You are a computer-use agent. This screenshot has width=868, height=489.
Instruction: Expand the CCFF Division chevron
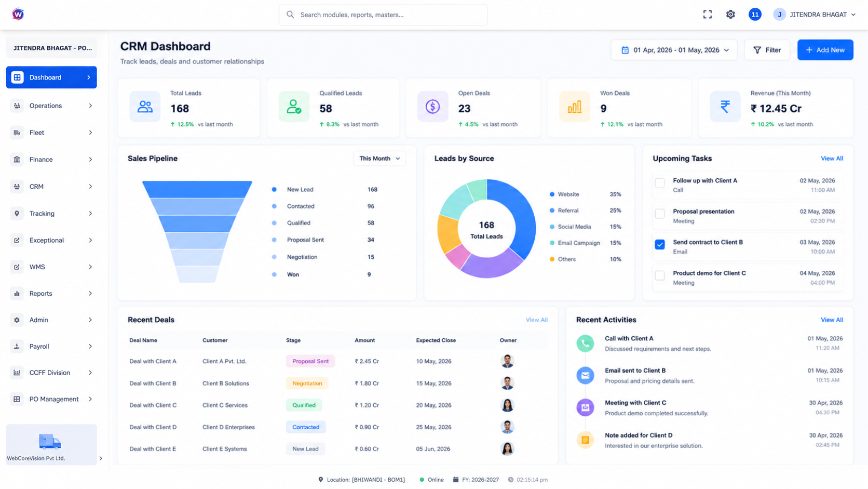90,373
